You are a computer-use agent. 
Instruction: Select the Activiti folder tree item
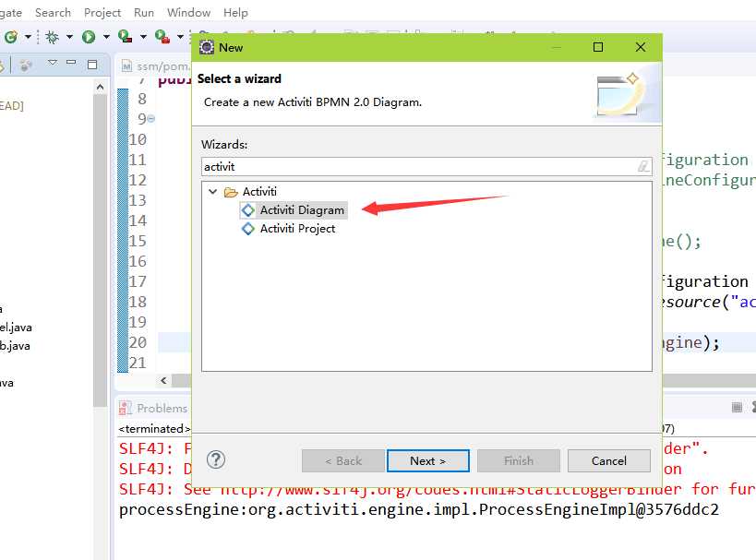259,191
